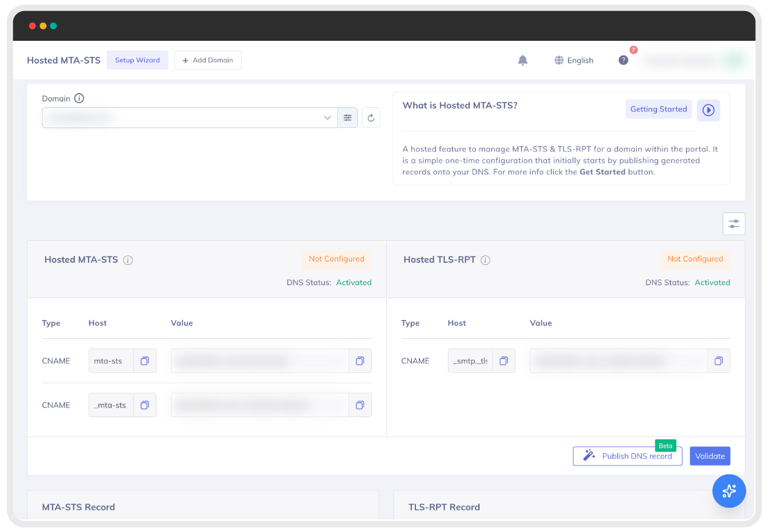
Task: Play the Getting Started video icon
Action: point(708,110)
